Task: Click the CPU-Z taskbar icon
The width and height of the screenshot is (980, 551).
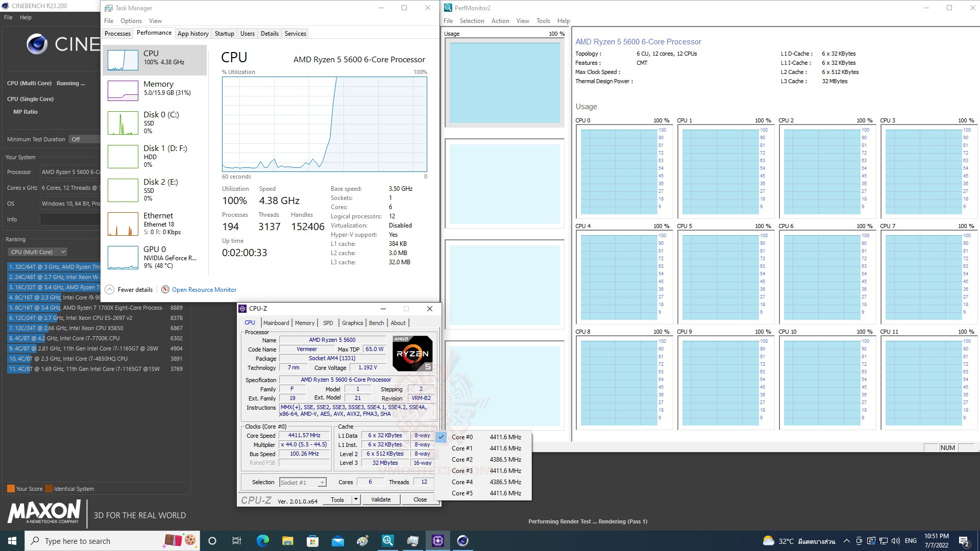Action: [437, 541]
